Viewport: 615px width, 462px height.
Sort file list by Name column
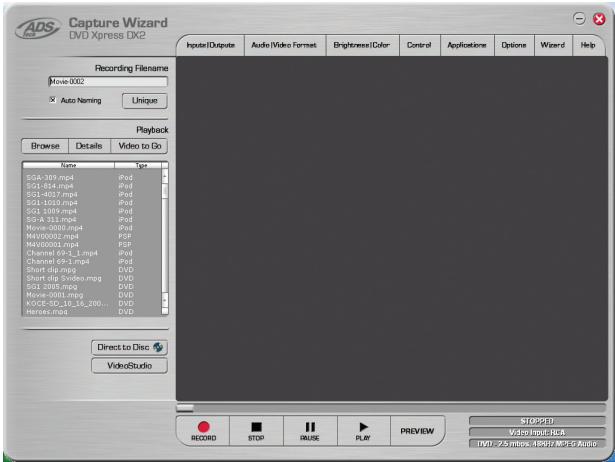coord(69,165)
